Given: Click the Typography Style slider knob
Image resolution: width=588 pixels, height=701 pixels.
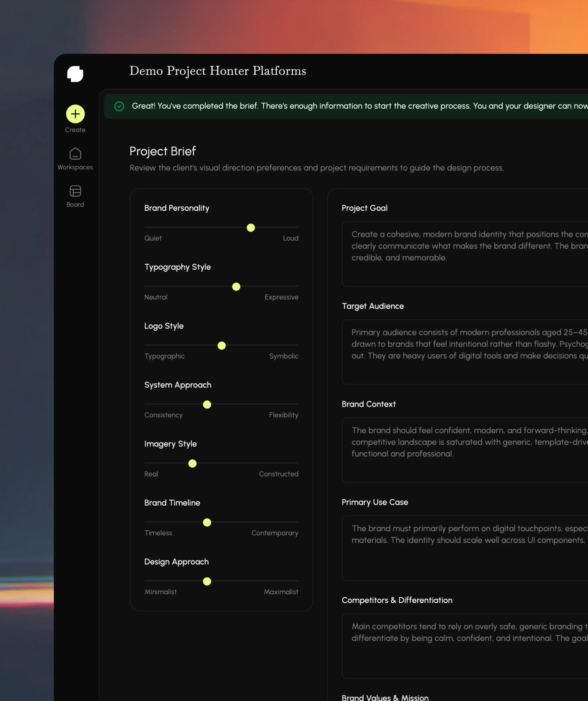Looking at the screenshot, I should point(236,287).
